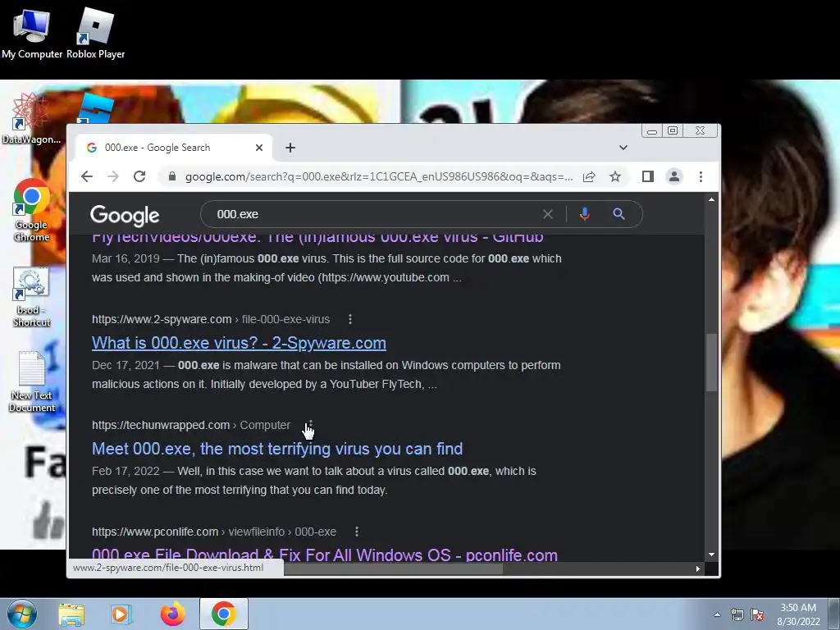
Task: Open options for techunwrapped.com result
Action: (x=311, y=426)
